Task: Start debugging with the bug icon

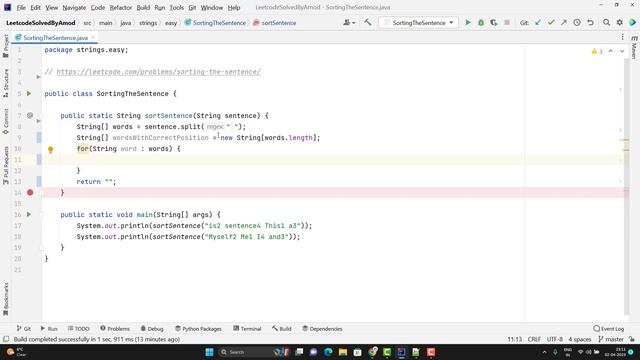Action: 481,23
